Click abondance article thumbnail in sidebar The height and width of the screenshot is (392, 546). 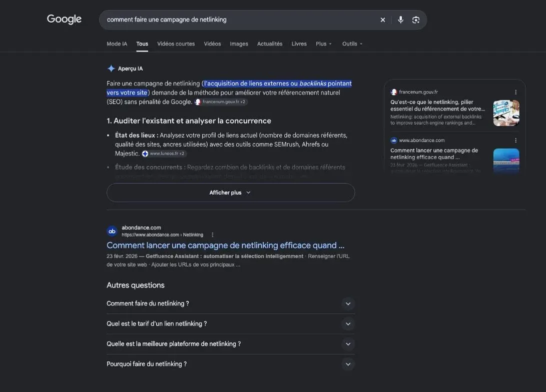point(506,160)
